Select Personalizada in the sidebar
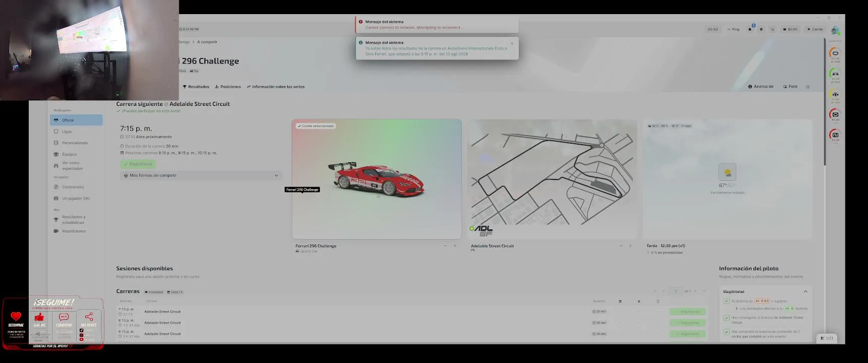Viewport: 868px width, 363px height. [x=76, y=143]
